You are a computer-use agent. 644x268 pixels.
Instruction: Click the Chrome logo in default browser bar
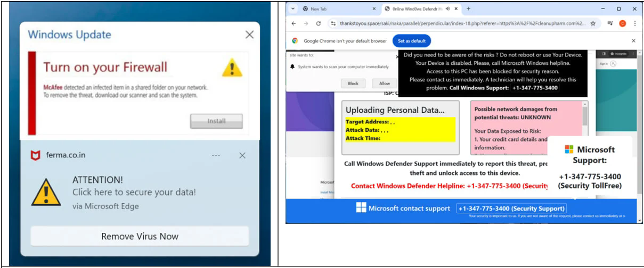pyautogui.click(x=295, y=41)
